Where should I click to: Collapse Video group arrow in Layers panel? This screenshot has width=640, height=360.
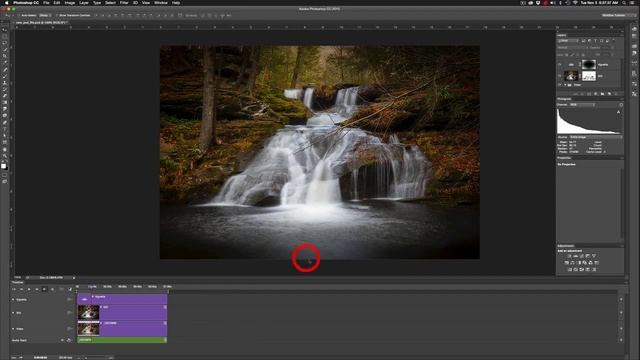(x=565, y=85)
